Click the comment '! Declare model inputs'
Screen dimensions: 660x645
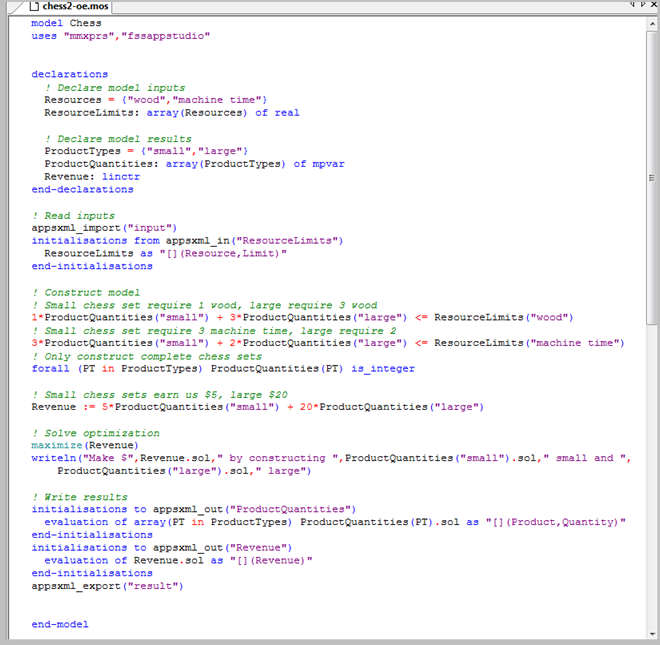[115, 88]
